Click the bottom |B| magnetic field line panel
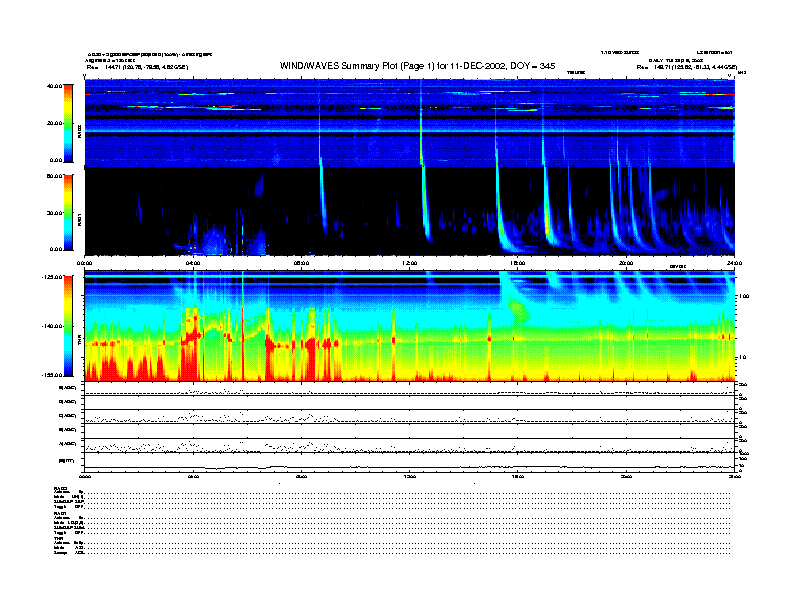The height and width of the screenshot is (612, 792). pos(410,462)
